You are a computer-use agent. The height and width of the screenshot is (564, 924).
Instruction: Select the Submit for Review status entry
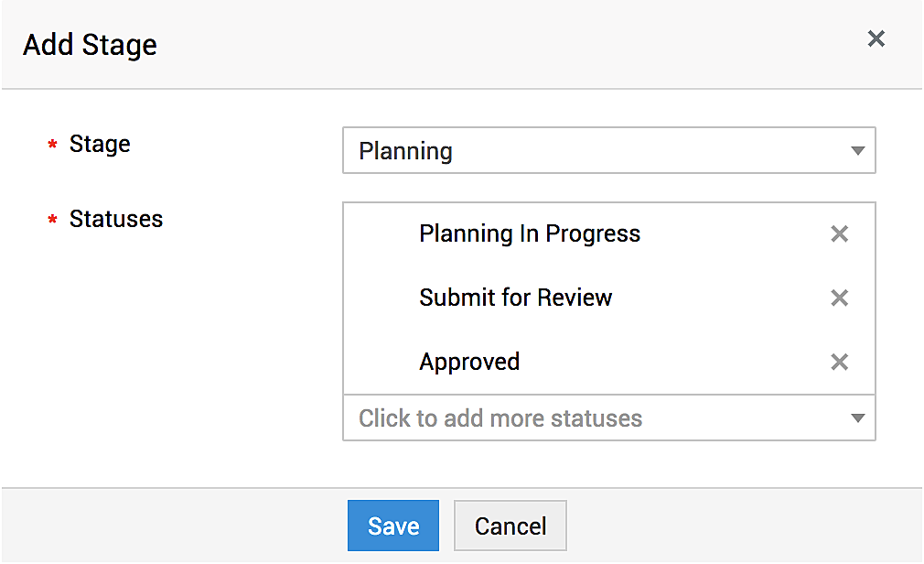click(x=516, y=298)
